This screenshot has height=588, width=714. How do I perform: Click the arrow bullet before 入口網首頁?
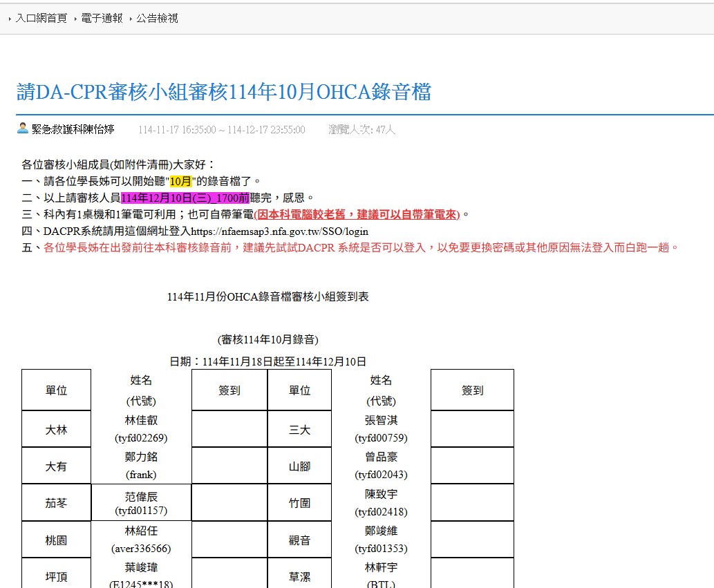[x=10, y=19]
